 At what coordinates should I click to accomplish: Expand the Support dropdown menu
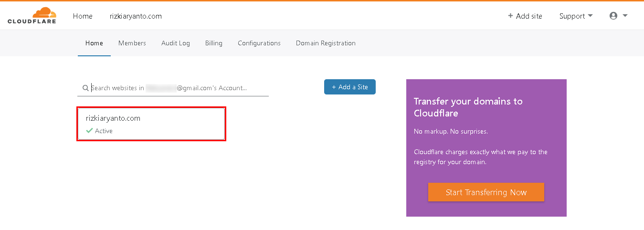click(x=576, y=16)
